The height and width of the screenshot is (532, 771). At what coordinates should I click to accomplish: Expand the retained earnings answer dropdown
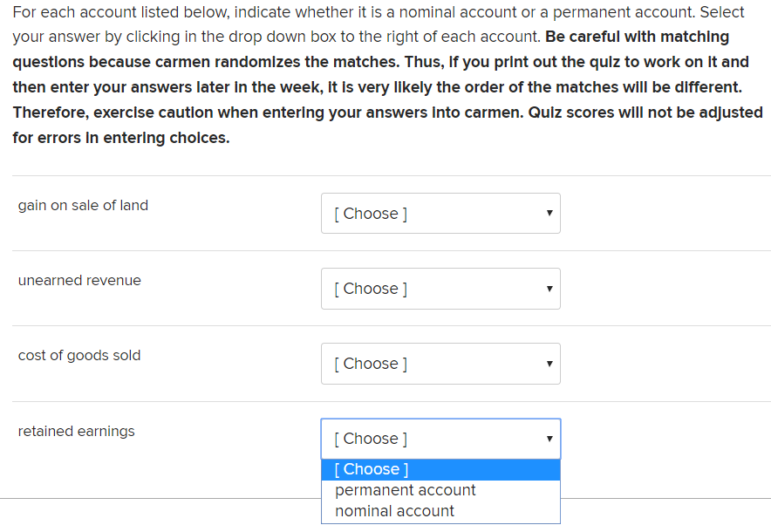point(440,438)
